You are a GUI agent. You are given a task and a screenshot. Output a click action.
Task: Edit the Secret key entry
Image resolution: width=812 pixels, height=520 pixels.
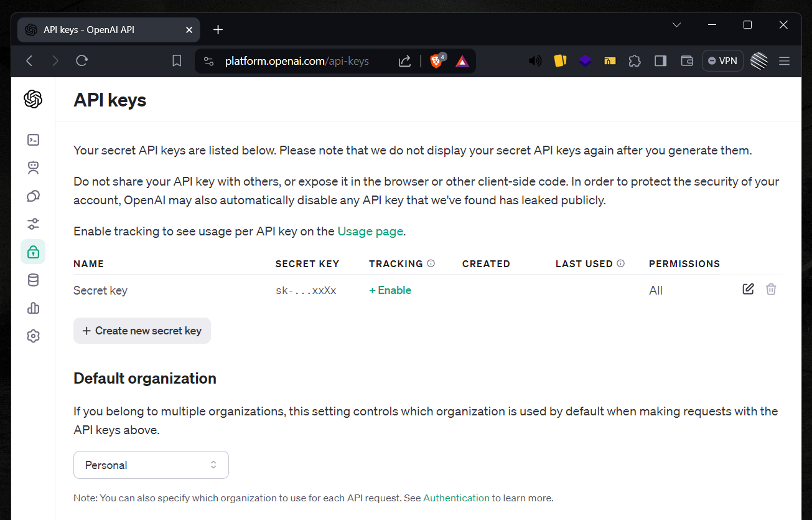click(x=749, y=289)
